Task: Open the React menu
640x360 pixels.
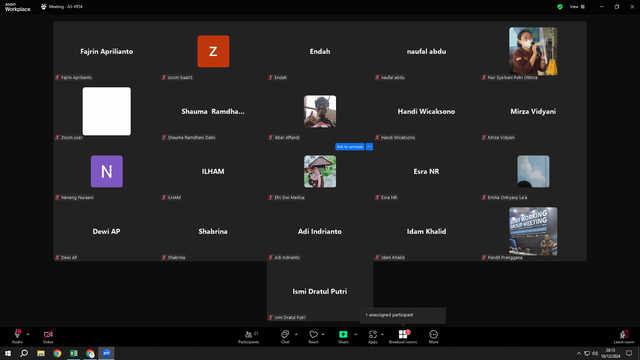Action: coord(313,337)
